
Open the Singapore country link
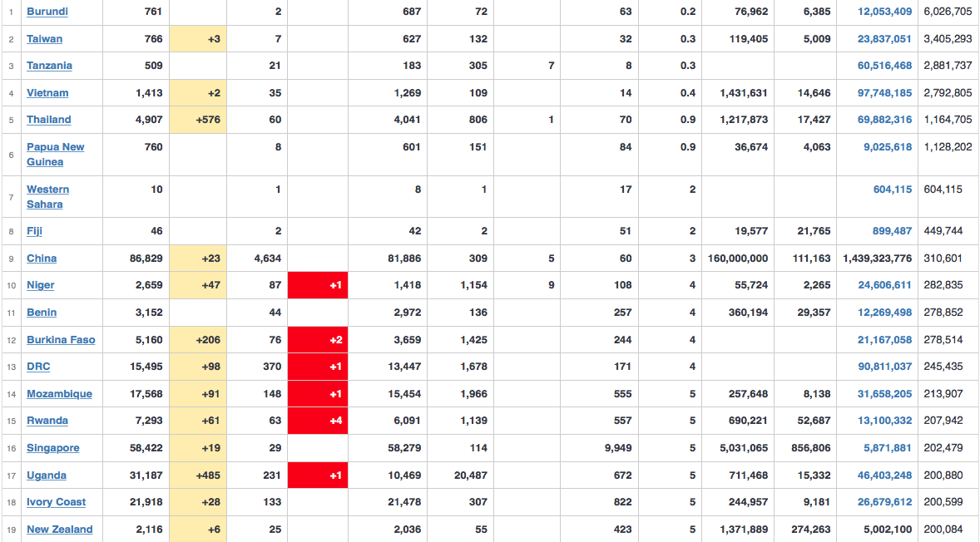pyautogui.click(x=53, y=448)
